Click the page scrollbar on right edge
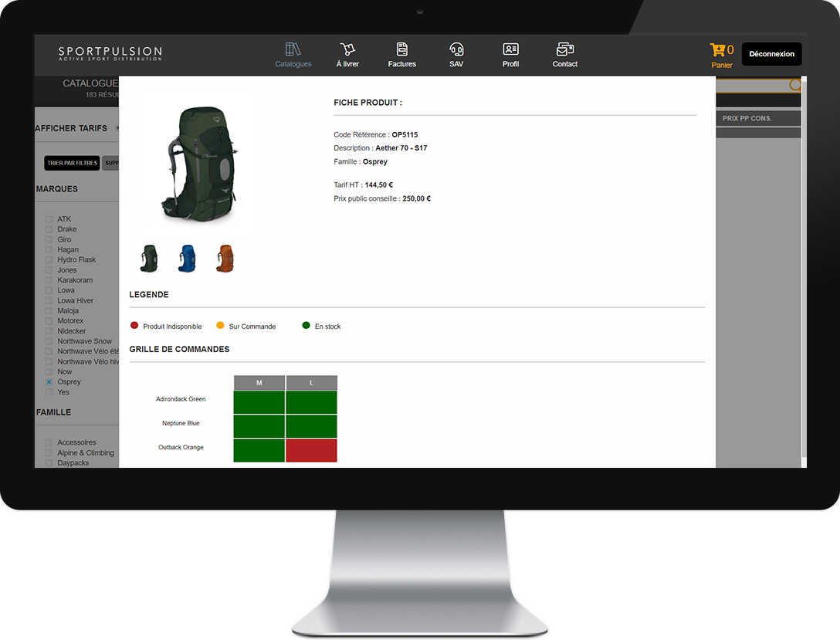Screen dimensions: 840x640 [804, 268]
